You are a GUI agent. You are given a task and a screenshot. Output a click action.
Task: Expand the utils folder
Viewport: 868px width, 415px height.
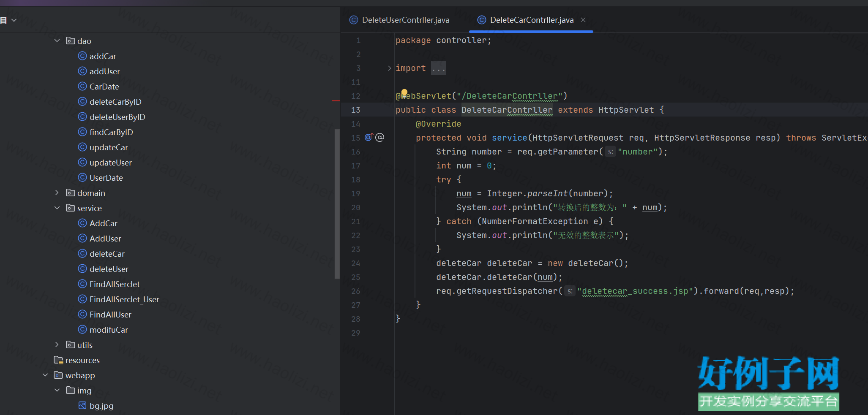(57, 345)
